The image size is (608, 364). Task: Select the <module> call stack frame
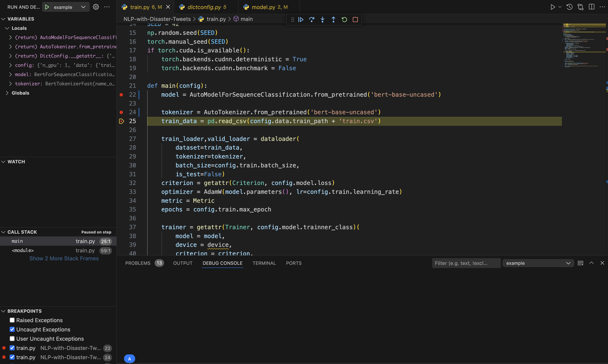point(23,251)
